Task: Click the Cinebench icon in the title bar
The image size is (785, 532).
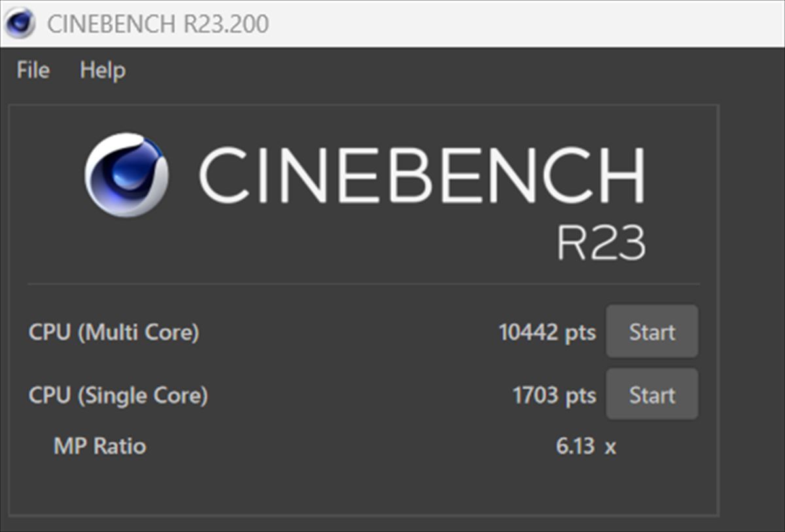Action: (20, 24)
